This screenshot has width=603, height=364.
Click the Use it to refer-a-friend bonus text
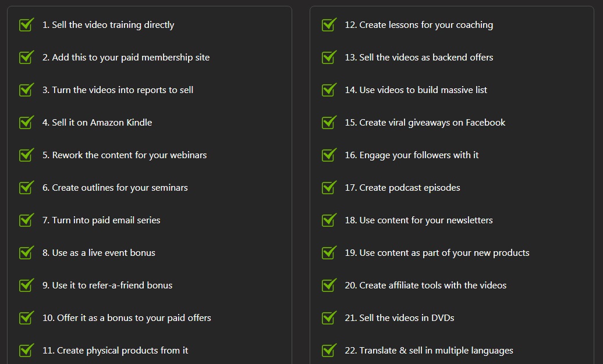tap(107, 286)
